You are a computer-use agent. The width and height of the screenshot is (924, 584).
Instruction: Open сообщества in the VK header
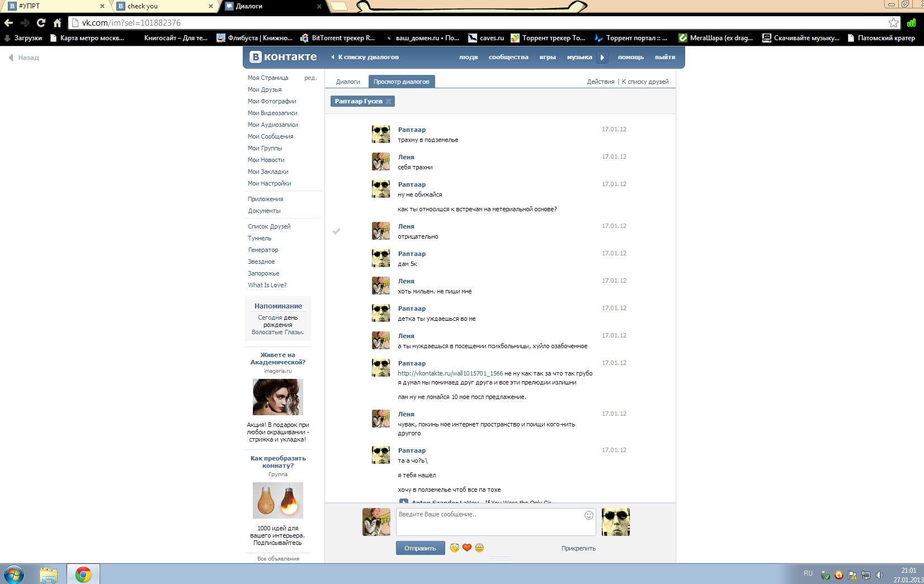point(508,57)
